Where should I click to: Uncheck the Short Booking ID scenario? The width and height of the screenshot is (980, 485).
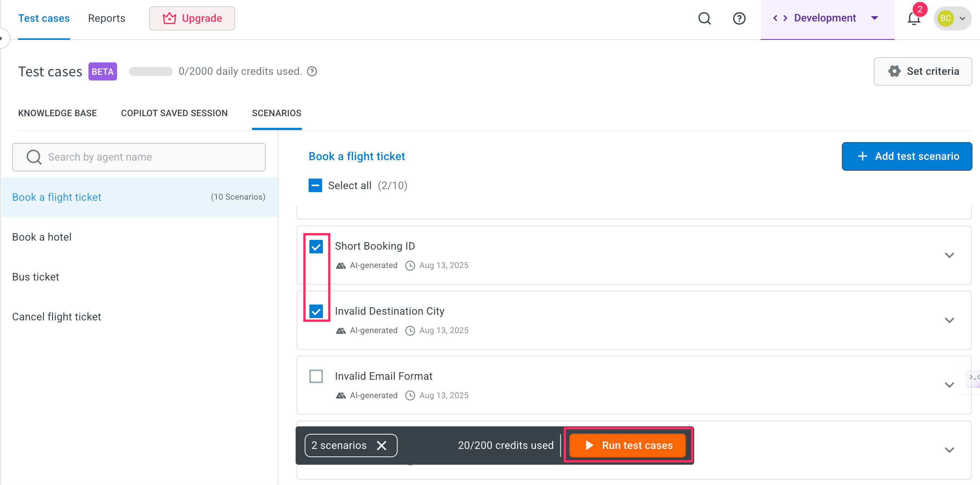[x=316, y=247]
